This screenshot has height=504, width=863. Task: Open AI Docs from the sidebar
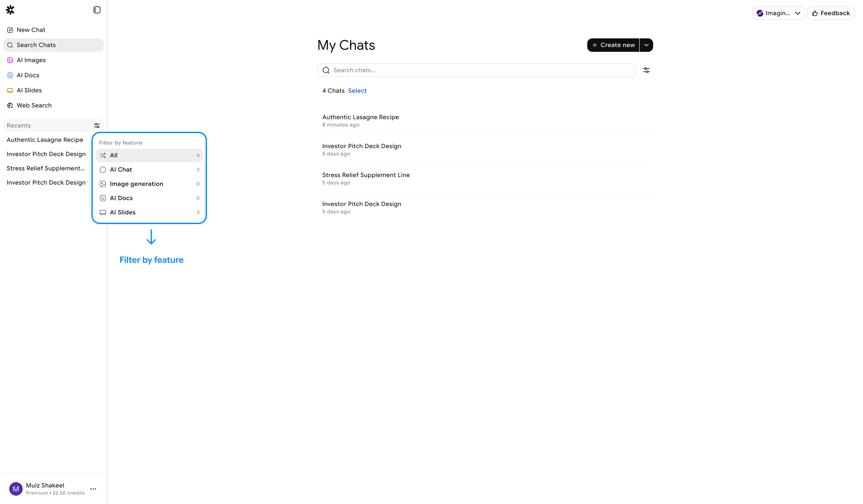[x=28, y=75]
